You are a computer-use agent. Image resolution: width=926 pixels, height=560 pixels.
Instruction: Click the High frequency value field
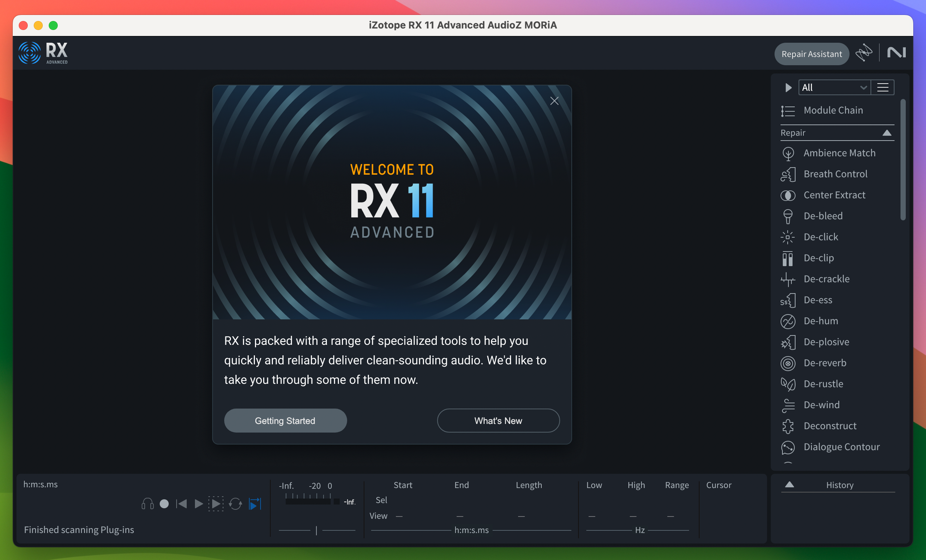(633, 517)
